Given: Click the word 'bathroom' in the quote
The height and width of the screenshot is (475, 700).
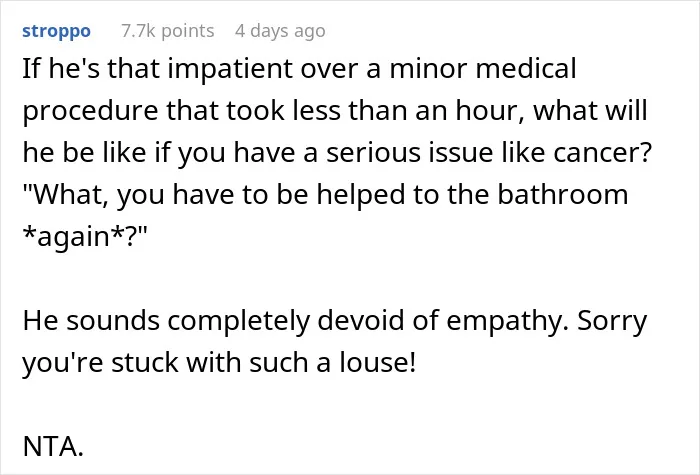Looking at the screenshot, I should [562, 194].
